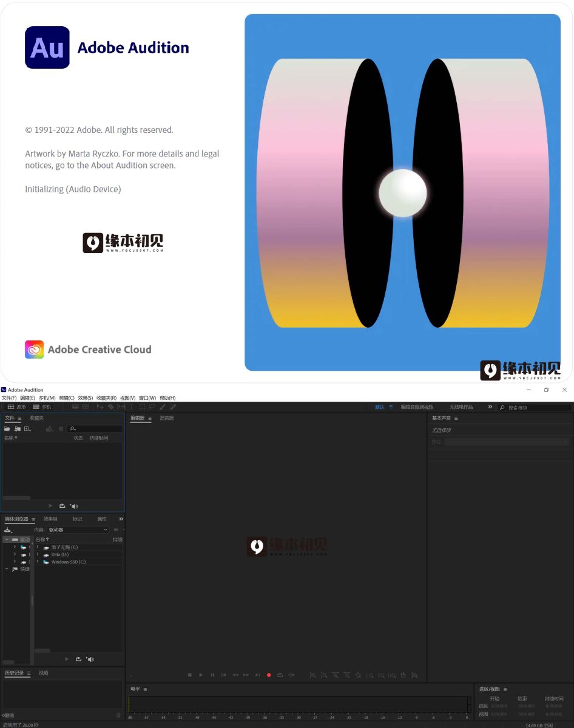Open the 帮助(H) menu

pyautogui.click(x=167, y=398)
